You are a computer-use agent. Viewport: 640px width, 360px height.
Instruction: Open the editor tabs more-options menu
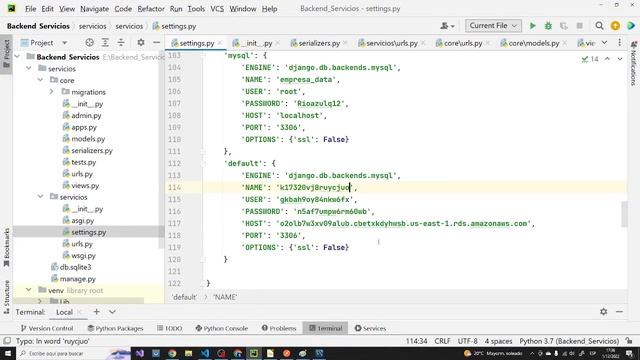[619, 42]
